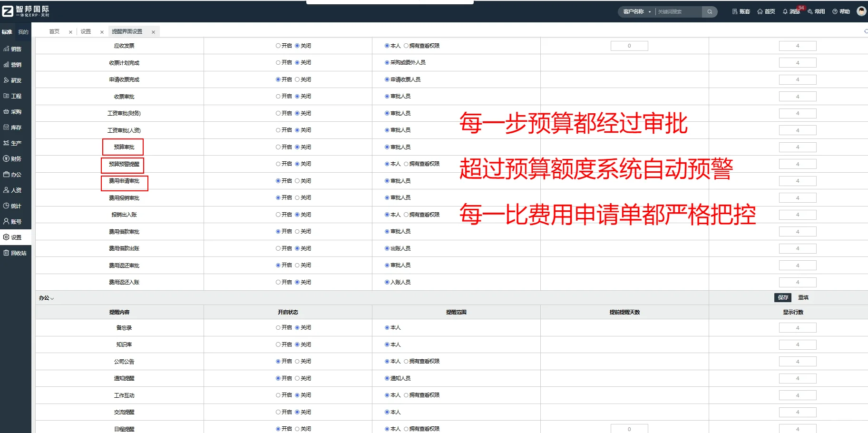Open the 工程 engineering module icon
Image resolution: width=868 pixels, height=433 pixels.
tap(7, 96)
